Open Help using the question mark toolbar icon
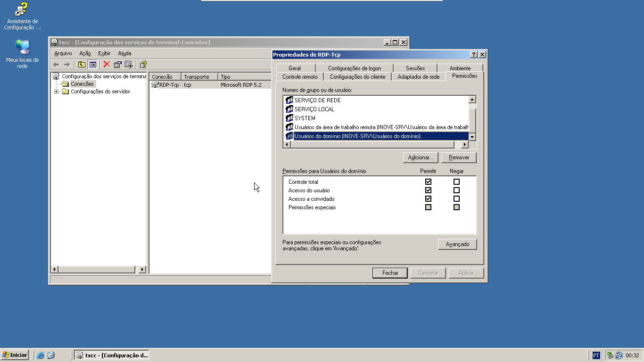This screenshot has height=362, width=644. 142,65
